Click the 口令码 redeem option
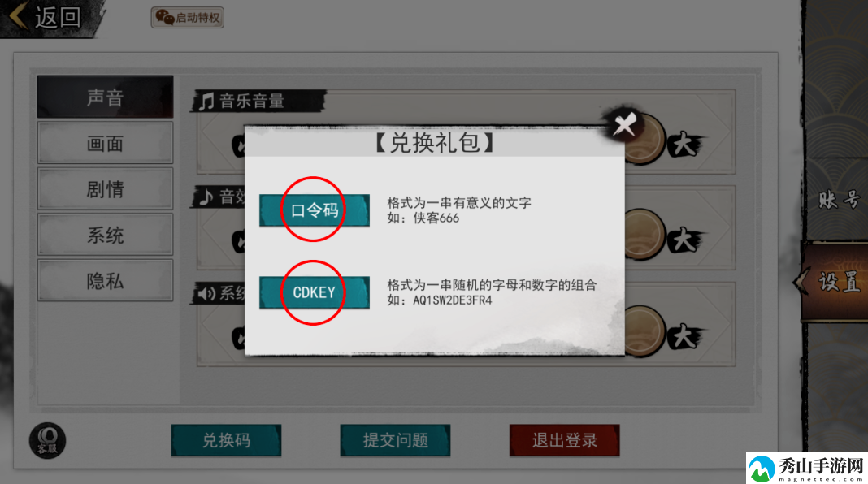The width and height of the screenshot is (868, 484). point(315,210)
